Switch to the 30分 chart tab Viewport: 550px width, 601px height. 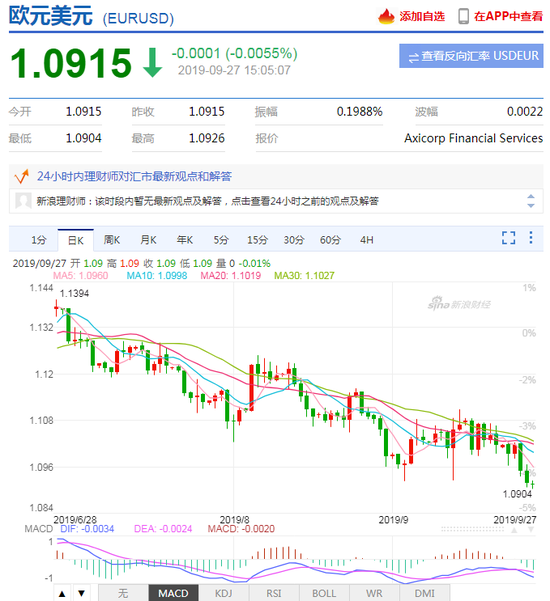pos(294,240)
